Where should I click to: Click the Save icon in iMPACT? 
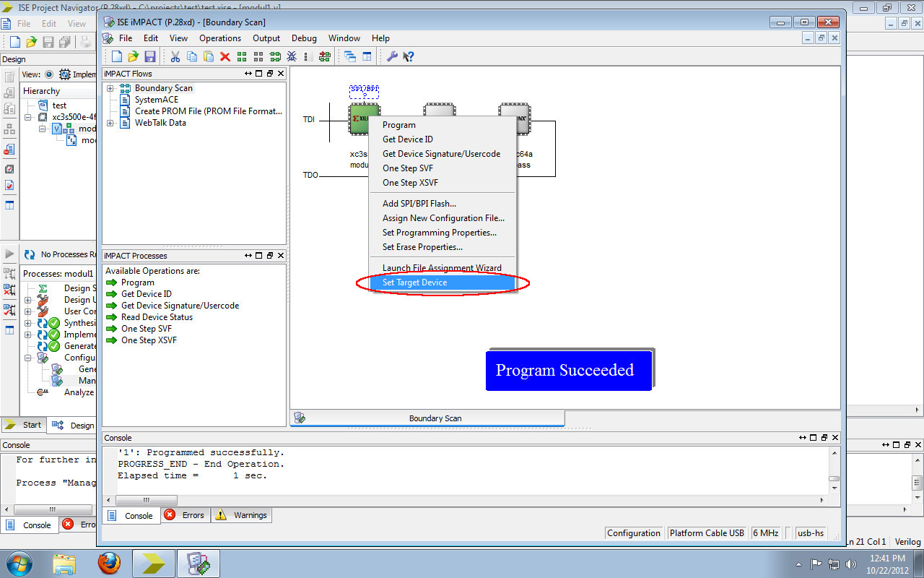pos(149,56)
